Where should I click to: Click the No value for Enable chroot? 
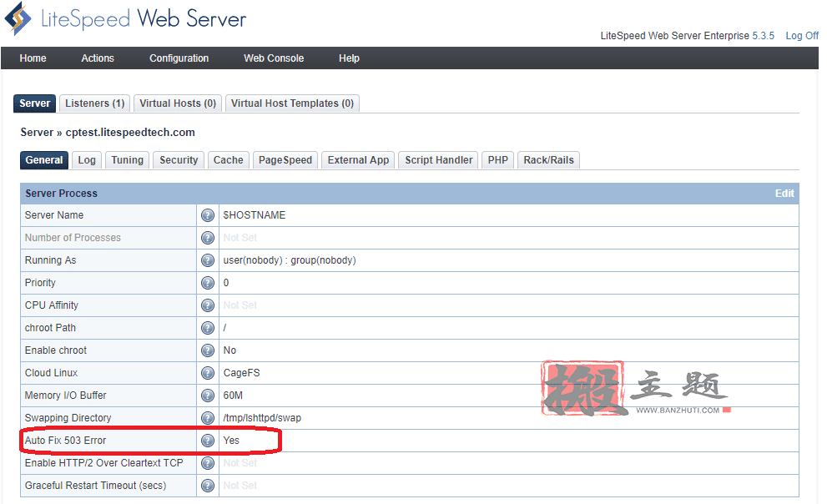[x=229, y=350]
